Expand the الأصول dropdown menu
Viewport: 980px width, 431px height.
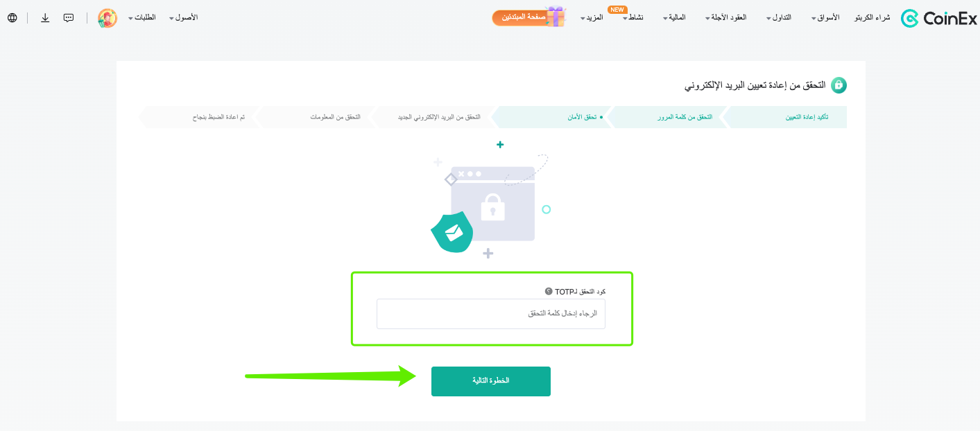tap(184, 17)
